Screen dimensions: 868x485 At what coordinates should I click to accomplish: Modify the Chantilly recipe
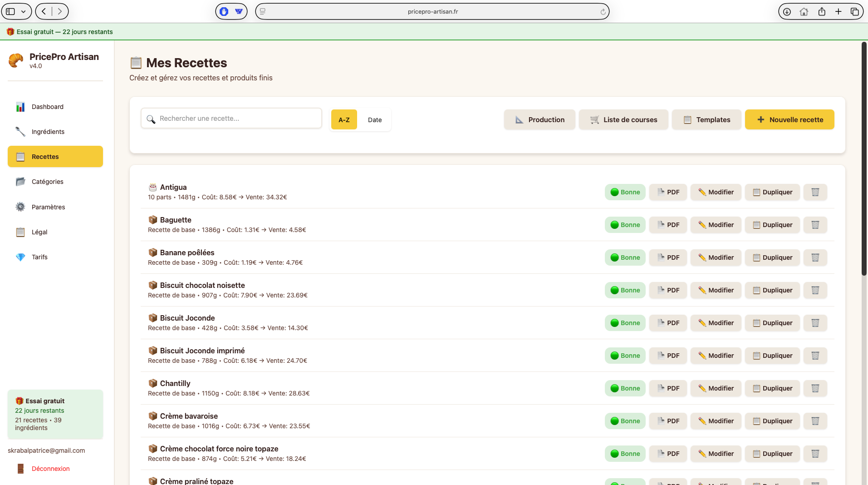pyautogui.click(x=716, y=388)
